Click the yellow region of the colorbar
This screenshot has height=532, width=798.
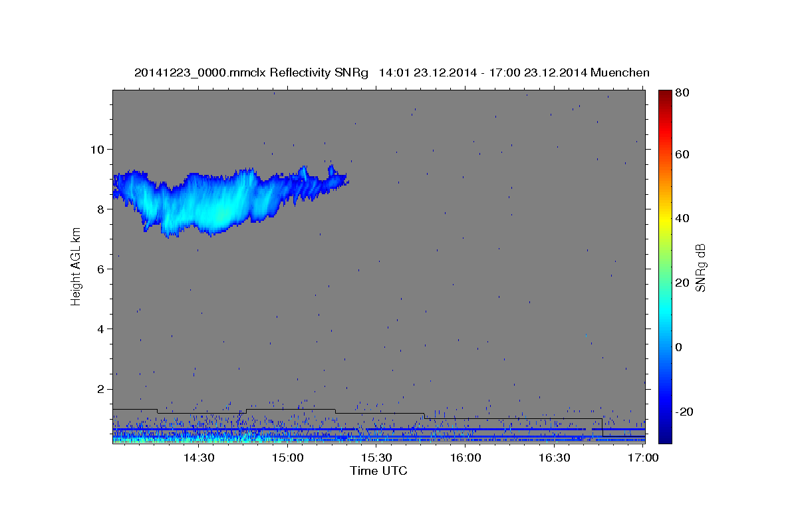[665, 219]
